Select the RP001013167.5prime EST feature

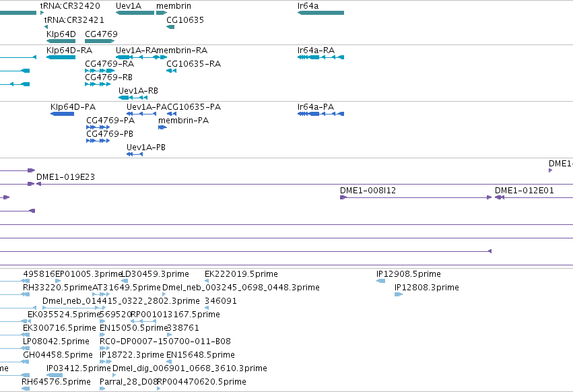coord(143,321)
